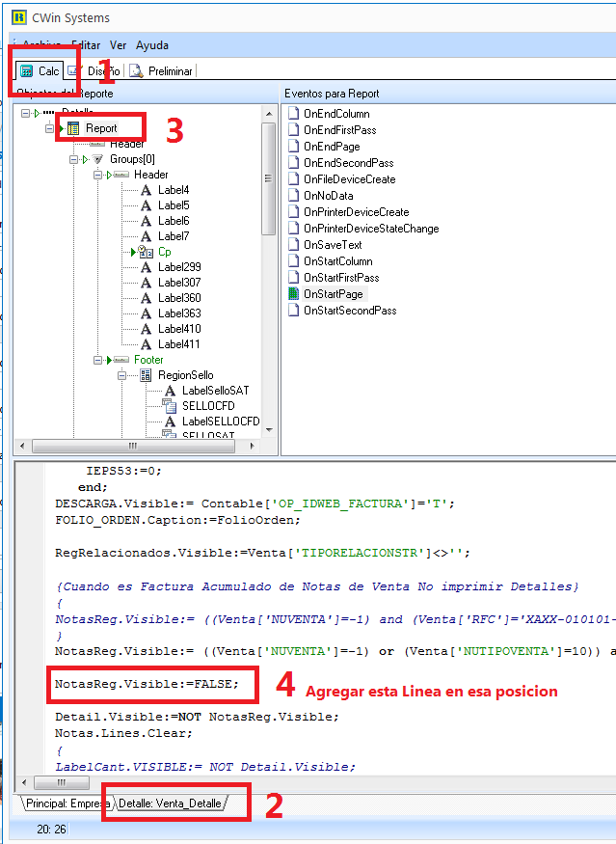Select the OnFileDeviceCreate event
This screenshot has height=844, width=616.
[349, 179]
